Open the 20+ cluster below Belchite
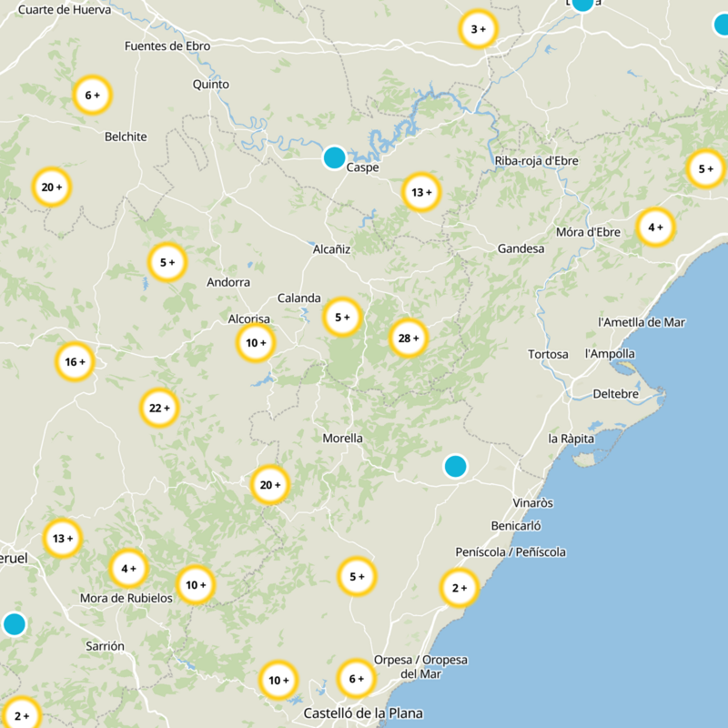Screen dimensions: 728x728 click(52, 187)
